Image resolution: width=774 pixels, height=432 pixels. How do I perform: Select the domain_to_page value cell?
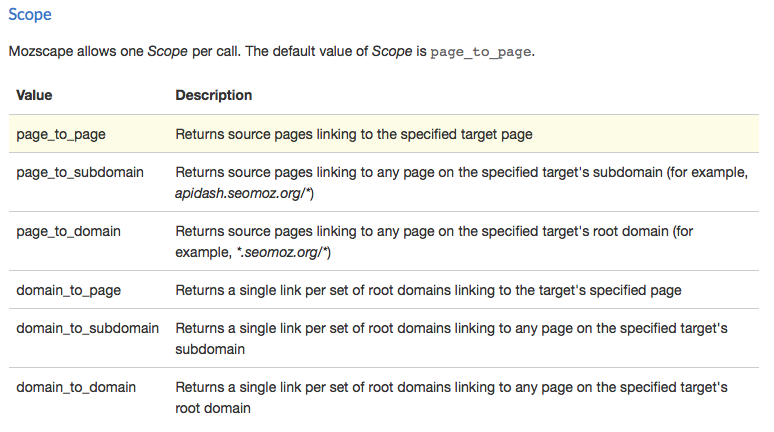click(69, 290)
